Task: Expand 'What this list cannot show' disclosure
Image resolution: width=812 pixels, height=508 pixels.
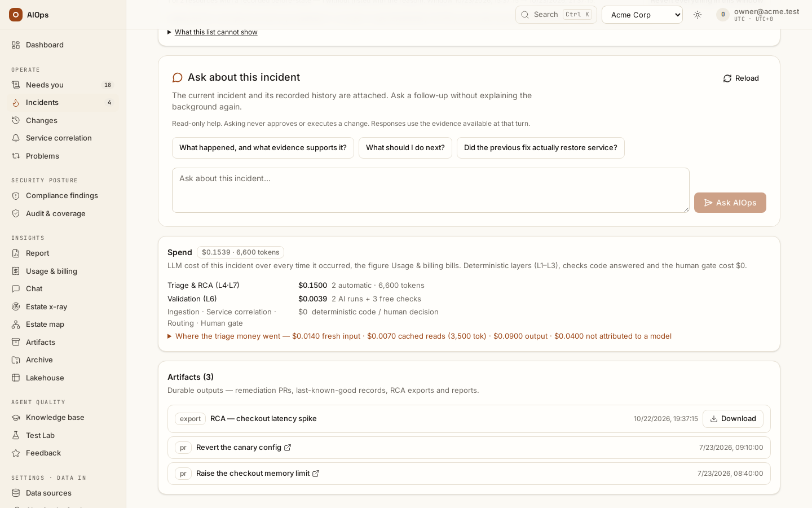Action: pyautogui.click(x=213, y=32)
